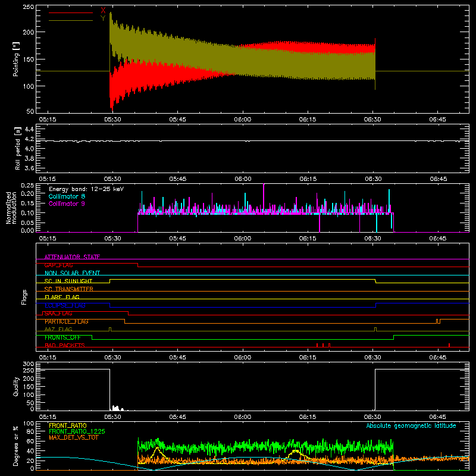Click the green FRONTS_OFF label
The image size is (476, 476).
point(62,337)
